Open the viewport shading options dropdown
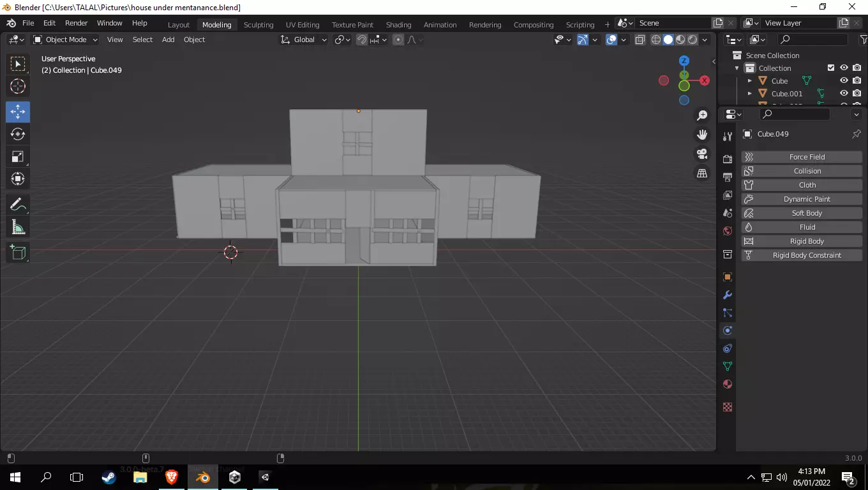 705,40
